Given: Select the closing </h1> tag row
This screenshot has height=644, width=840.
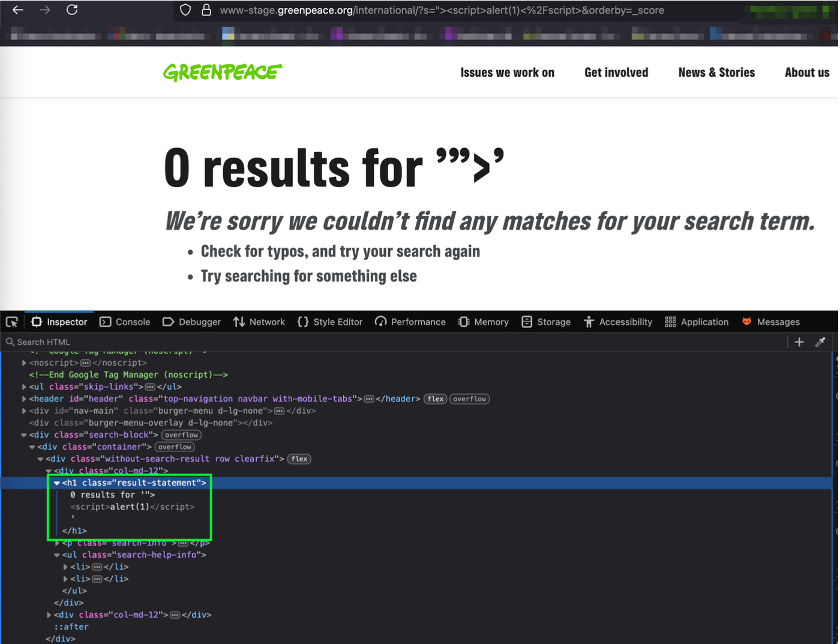Looking at the screenshot, I should click(74, 531).
